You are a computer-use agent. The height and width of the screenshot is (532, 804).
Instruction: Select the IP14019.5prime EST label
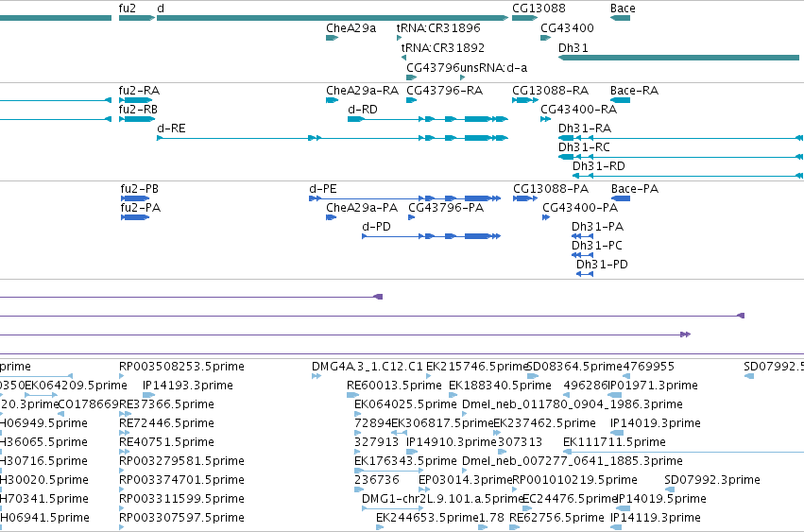coord(661,499)
